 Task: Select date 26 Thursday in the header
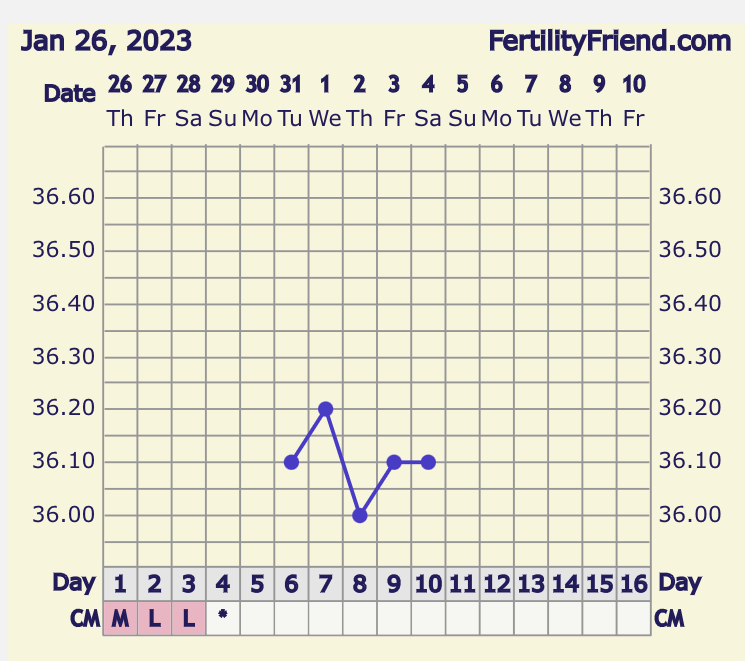click(x=120, y=100)
